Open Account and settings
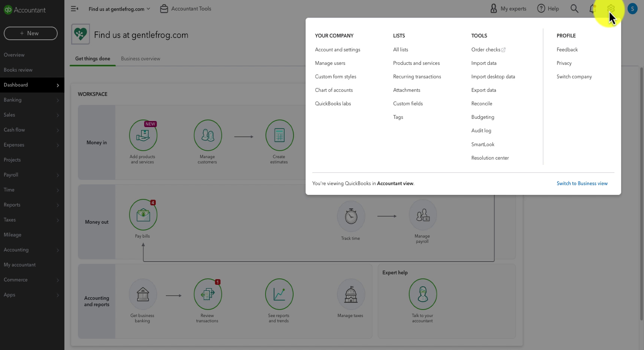644x350 pixels. [x=337, y=49]
